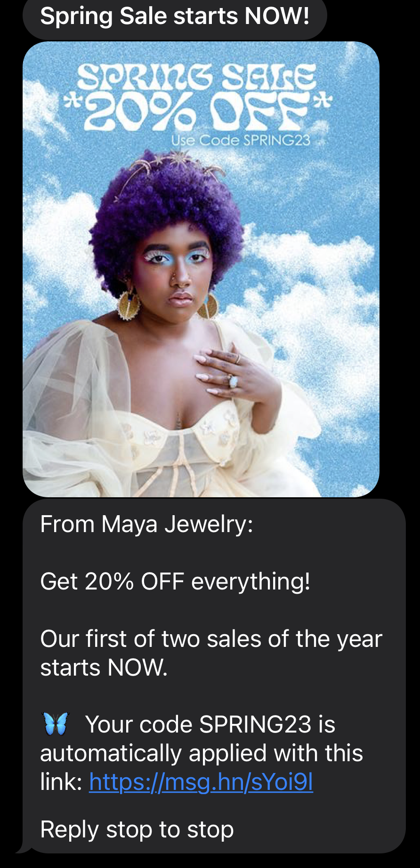Tap the "Spring Sale starts NOW!" message bubble
The height and width of the screenshot is (868, 420).
click(175, 17)
